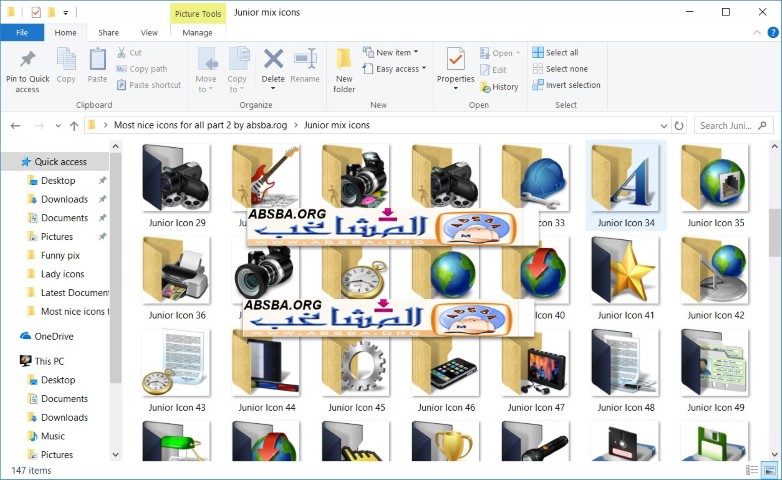Click Select all in ribbon
This screenshot has width=782, height=480.
pyautogui.click(x=556, y=52)
